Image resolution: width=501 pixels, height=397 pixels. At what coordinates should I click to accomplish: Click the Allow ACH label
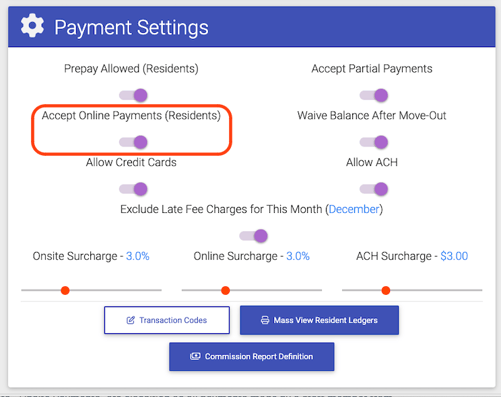tap(372, 162)
